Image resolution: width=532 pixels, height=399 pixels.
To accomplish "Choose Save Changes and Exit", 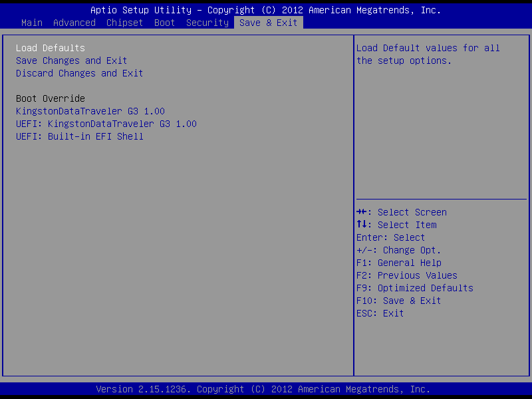I will (72, 61).
